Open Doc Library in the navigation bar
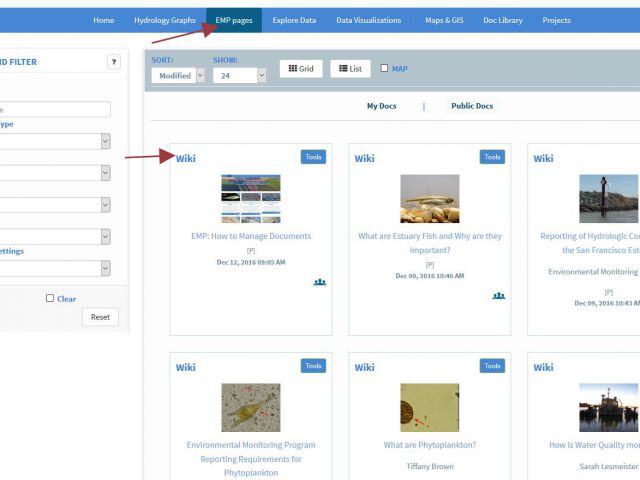Viewport: 640px width, 480px height. (x=503, y=20)
